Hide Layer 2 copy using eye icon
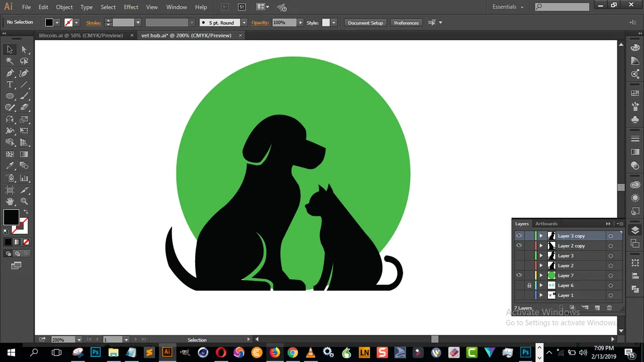Viewport: 644px width, 362px height. [x=519, y=246]
